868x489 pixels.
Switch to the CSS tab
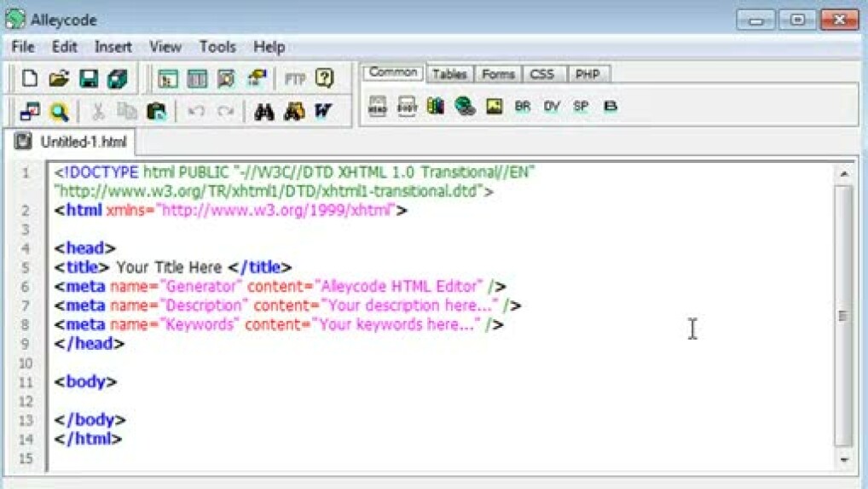coord(542,74)
